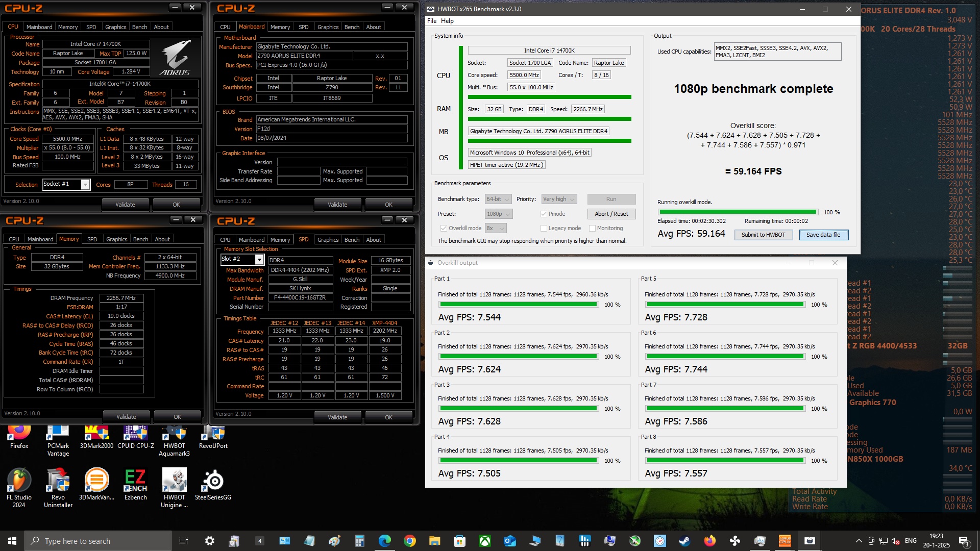Open Microsoft Edge from the taskbar
This screenshot has height=551, width=980.
click(384, 541)
